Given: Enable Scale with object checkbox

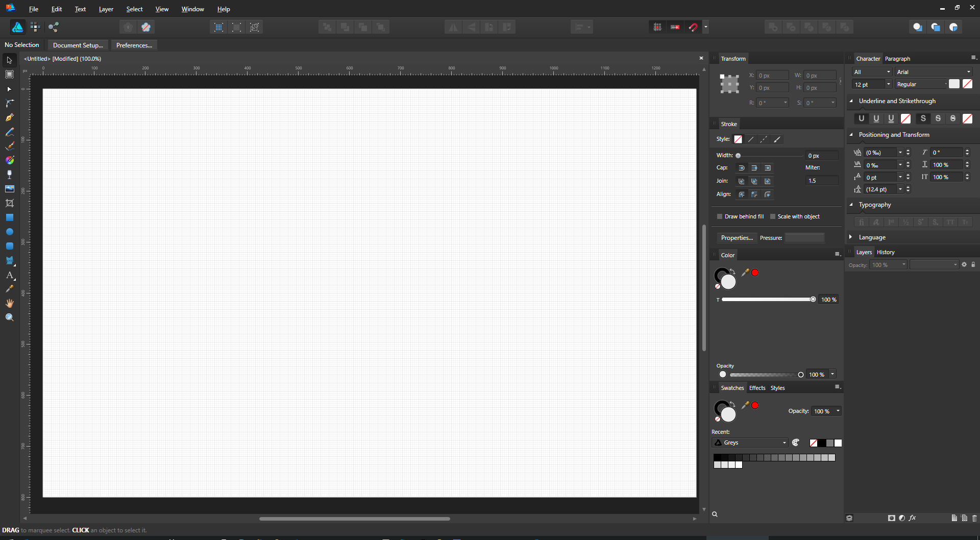Looking at the screenshot, I should [773, 216].
